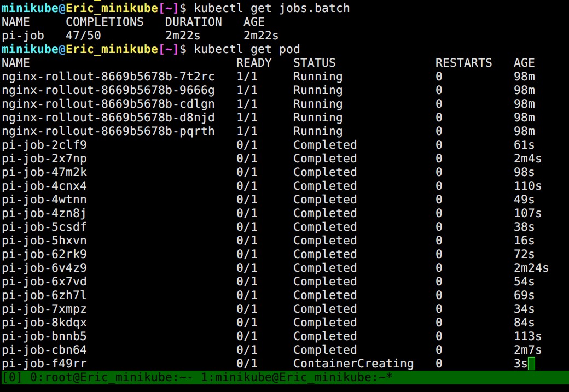Click the pod name pi-job-6x7vd
Viewport: 569px width, 392px height.
pyautogui.click(x=44, y=282)
